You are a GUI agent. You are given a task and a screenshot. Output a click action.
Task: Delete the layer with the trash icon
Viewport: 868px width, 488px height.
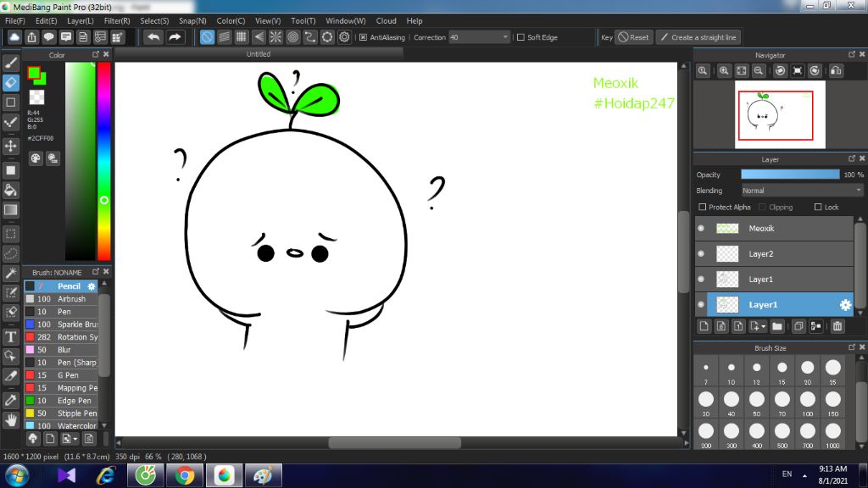(837, 326)
